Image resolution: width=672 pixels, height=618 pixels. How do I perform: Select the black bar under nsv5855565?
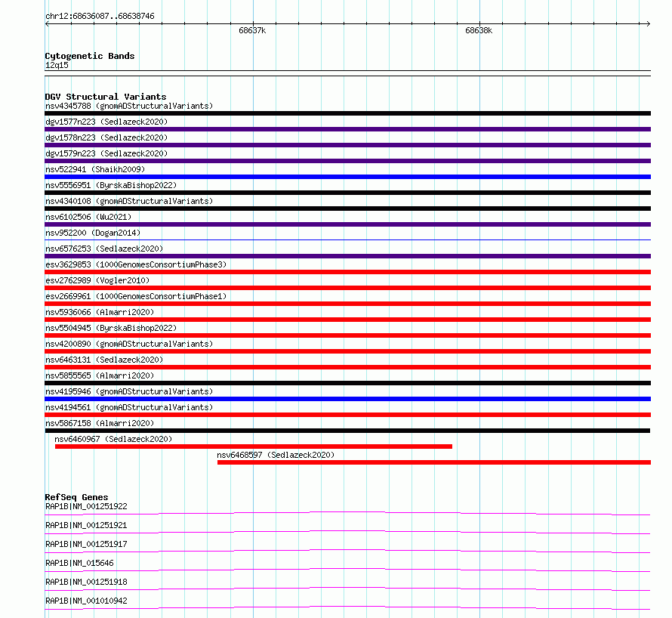click(x=347, y=383)
